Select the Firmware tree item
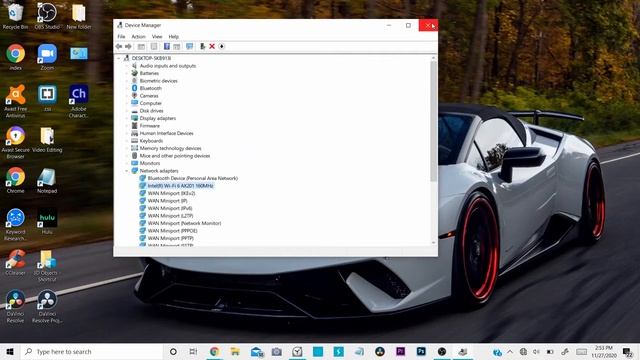640x360 pixels. click(x=149, y=126)
